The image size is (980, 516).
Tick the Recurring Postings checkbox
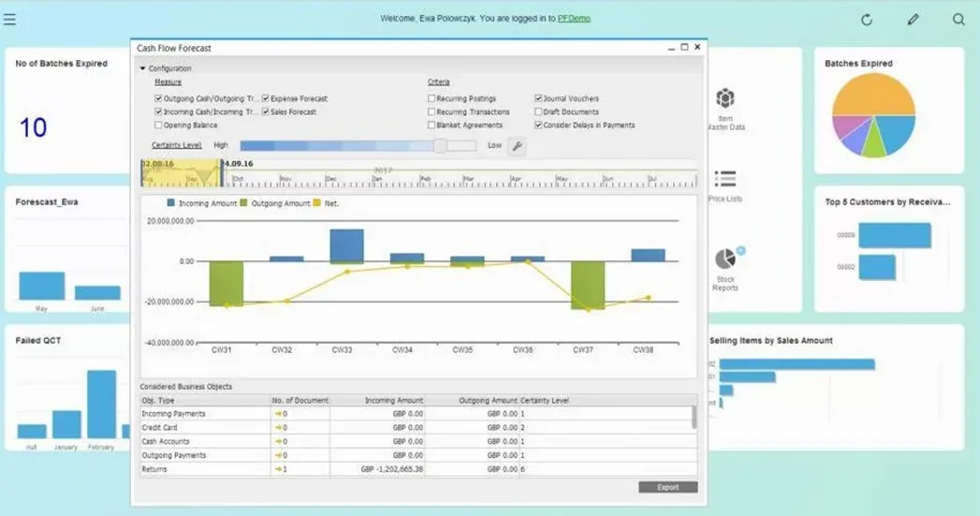coord(431,98)
